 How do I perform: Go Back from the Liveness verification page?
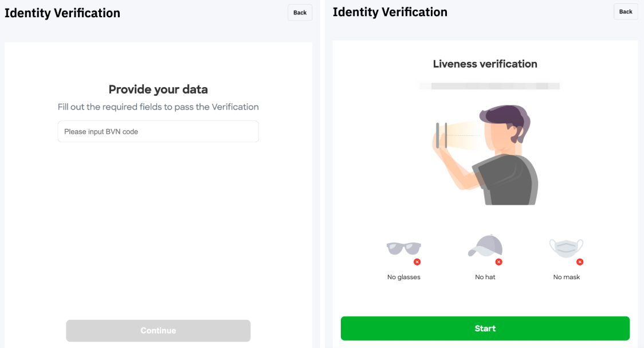click(x=625, y=12)
